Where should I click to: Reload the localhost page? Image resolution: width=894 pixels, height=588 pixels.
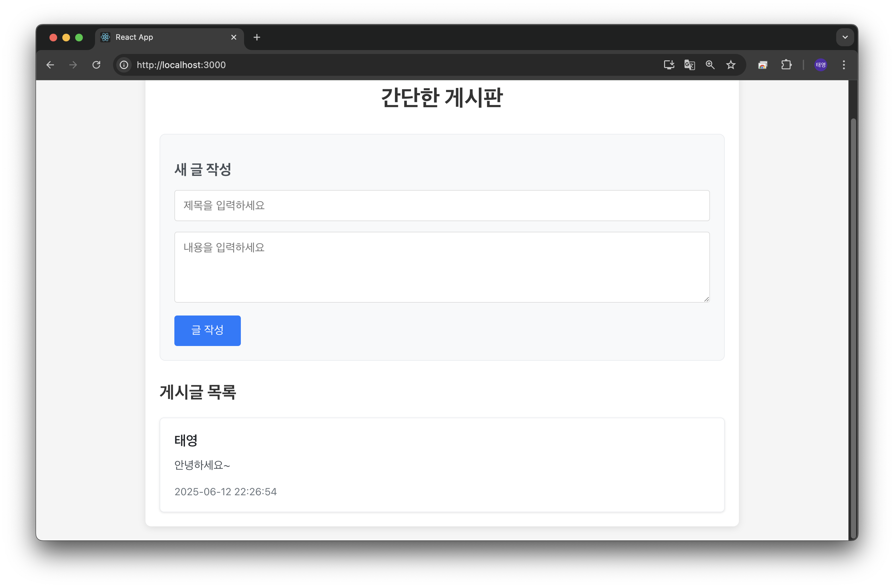(x=97, y=65)
